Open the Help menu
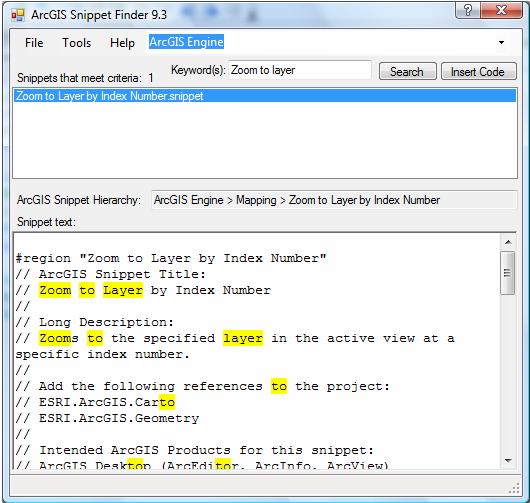This screenshot has height=503, width=530. point(122,43)
